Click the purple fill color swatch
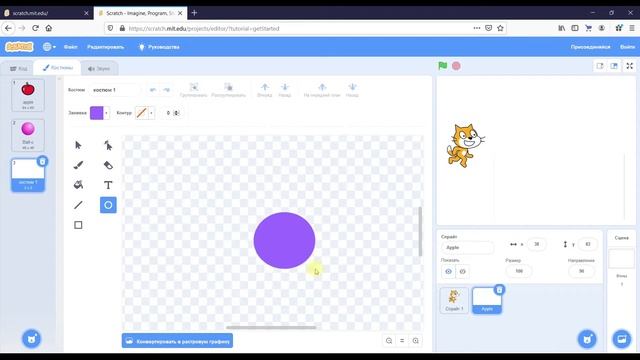The width and height of the screenshot is (640, 360). click(97, 113)
